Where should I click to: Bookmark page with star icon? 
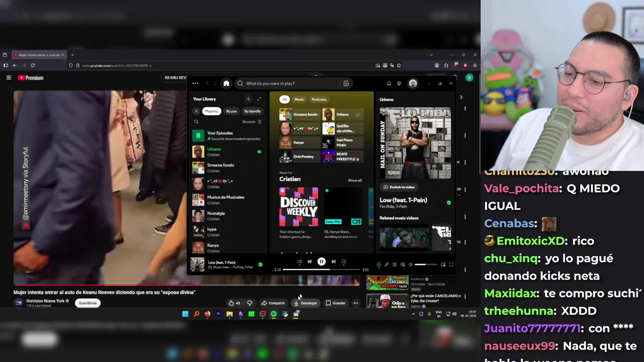(x=399, y=65)
